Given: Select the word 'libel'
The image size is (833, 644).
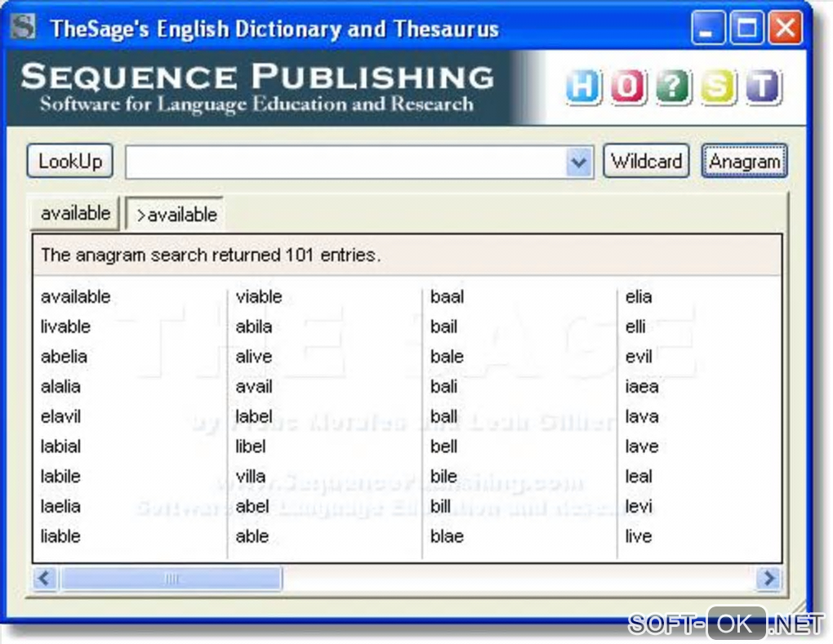Looking at the screenshot, I should point(250,446).
